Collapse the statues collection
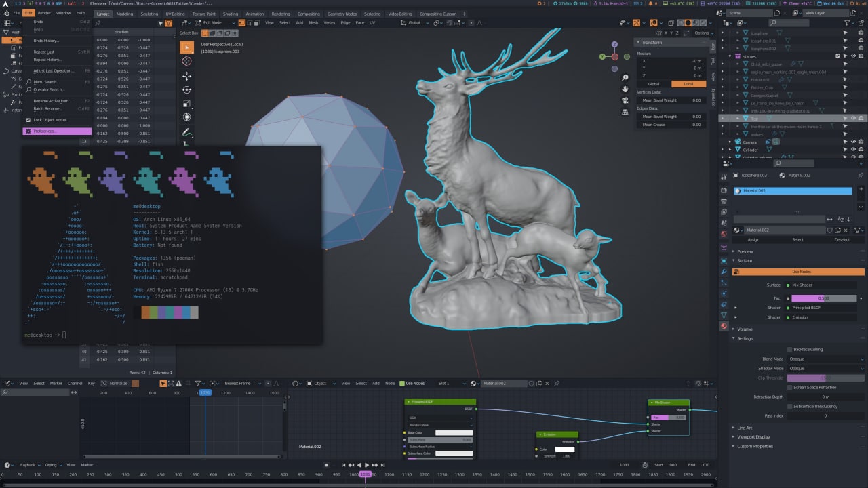The width and height of the screenshot is (868, 488). pos(730,56)
